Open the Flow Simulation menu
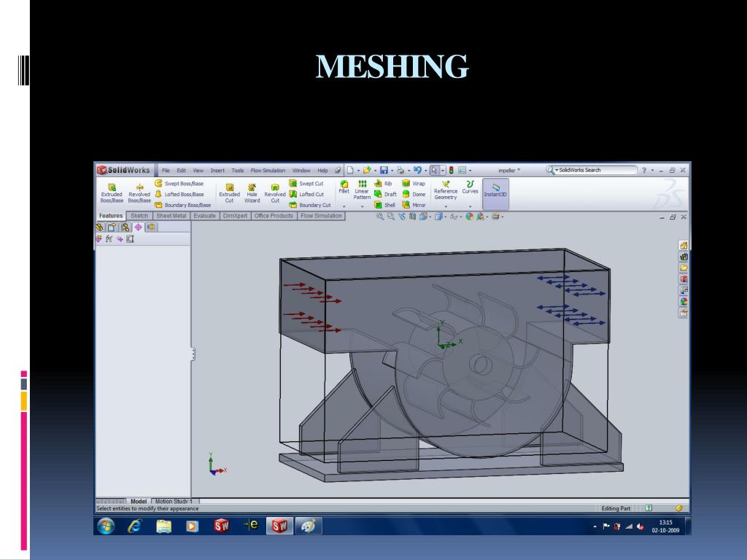This screenshot has width=747, height=560. pyautogui.click(x=268, y=171)
